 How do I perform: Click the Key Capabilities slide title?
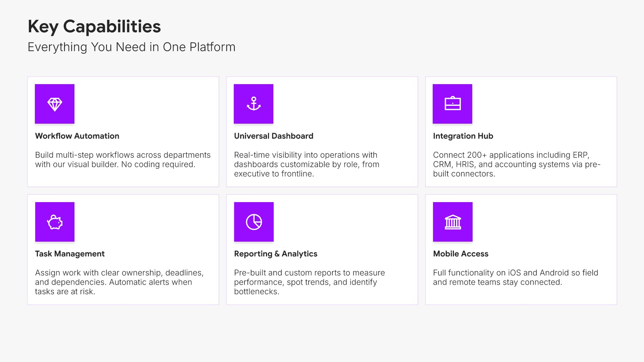(x=94, y=26)
